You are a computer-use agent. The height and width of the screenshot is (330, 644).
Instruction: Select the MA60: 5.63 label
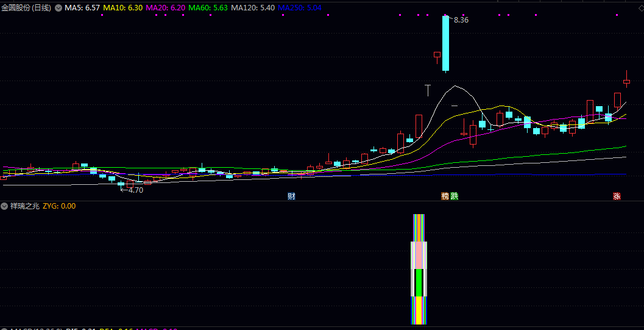coord(208,8)
